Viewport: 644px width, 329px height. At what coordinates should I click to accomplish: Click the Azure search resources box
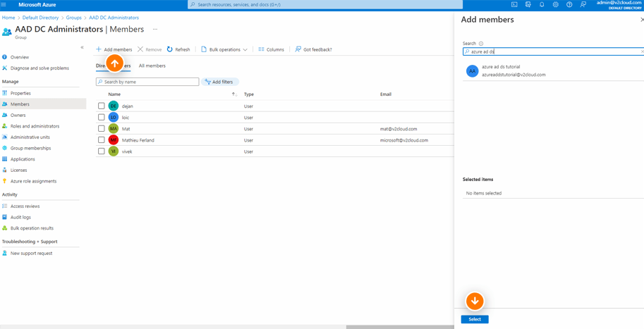click(325, 4)
